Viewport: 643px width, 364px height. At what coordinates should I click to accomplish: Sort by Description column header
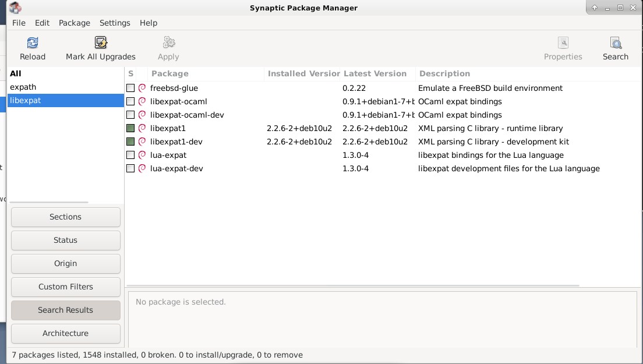(529, 74)
